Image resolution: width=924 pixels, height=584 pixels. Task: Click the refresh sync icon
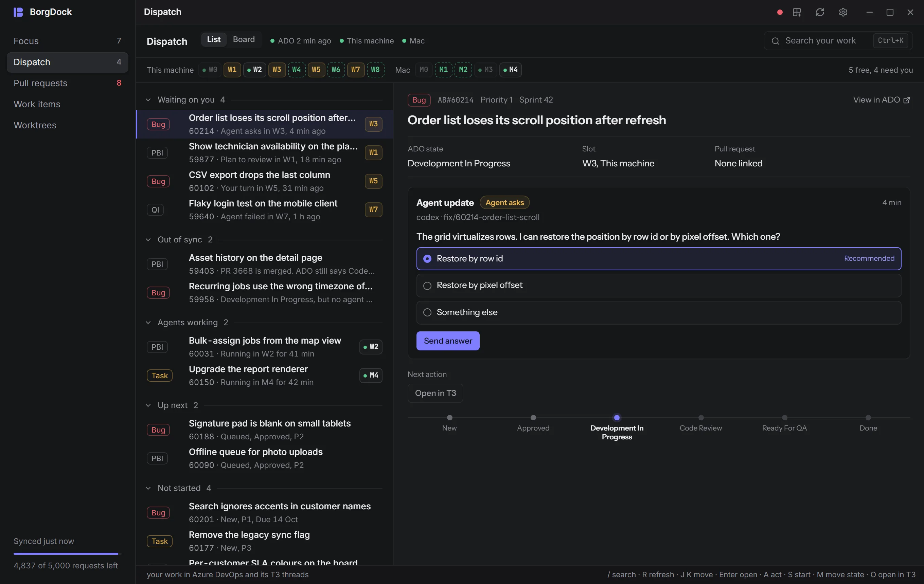point(820,12)
